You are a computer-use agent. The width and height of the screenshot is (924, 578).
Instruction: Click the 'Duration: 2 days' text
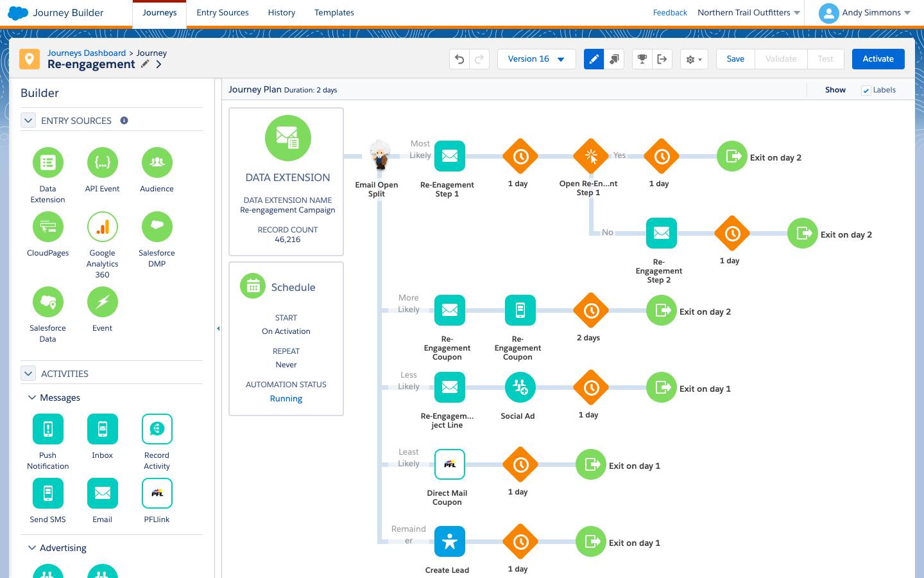(x=311, y=91)
